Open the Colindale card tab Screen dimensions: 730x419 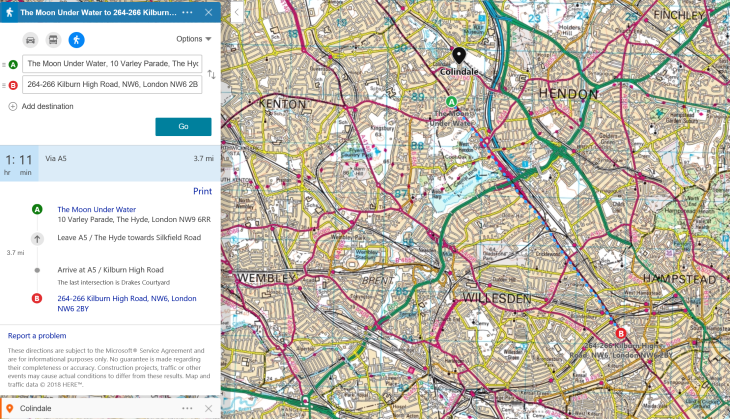pos(90,408)
